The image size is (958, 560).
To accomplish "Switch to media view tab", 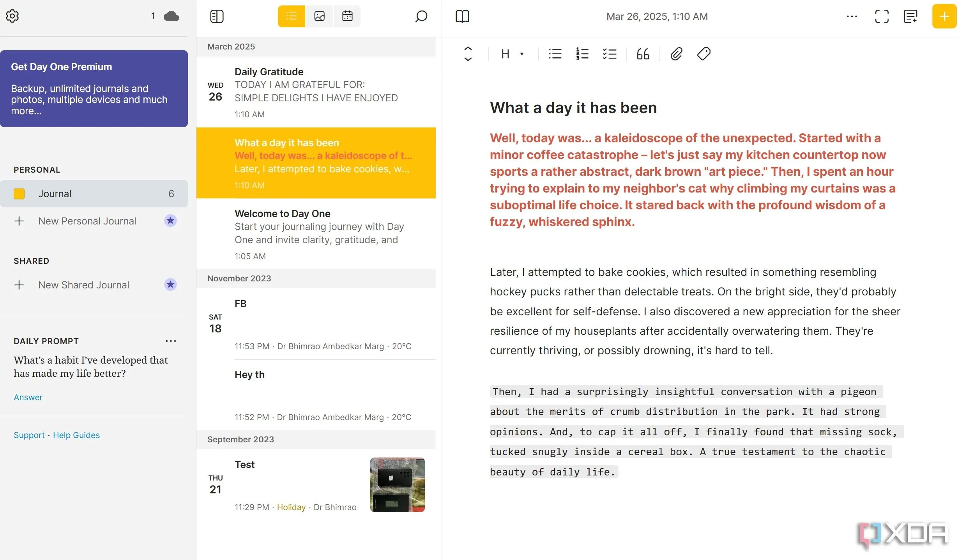I will 320,16.
